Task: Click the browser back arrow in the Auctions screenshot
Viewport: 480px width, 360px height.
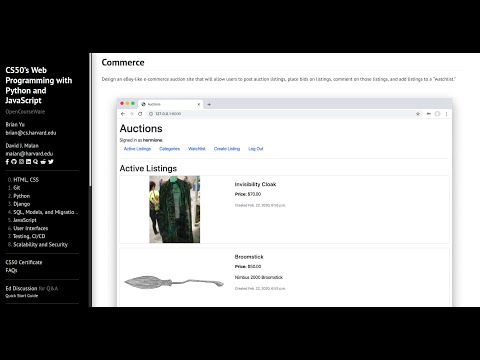Action: coord(123,114)
